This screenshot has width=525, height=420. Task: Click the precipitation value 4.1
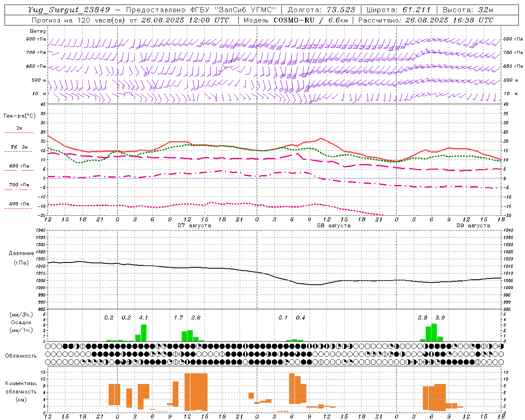click(x=144, y=318)
